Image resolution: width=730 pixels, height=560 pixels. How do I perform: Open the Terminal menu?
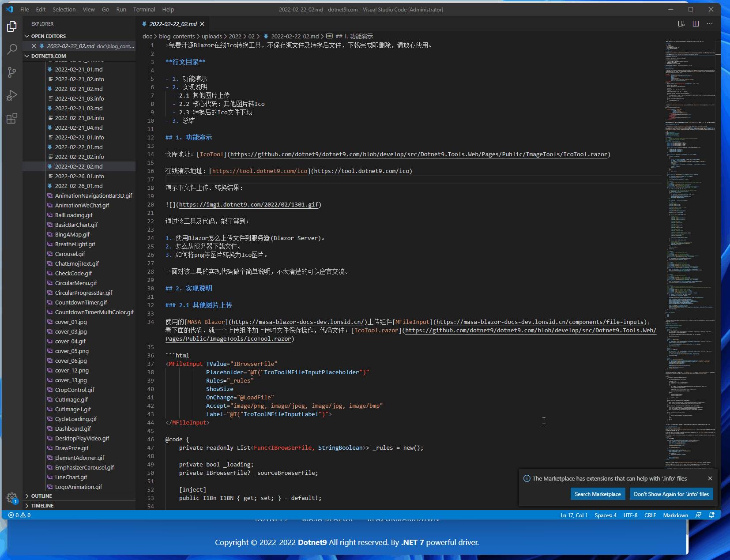(144, 9)
